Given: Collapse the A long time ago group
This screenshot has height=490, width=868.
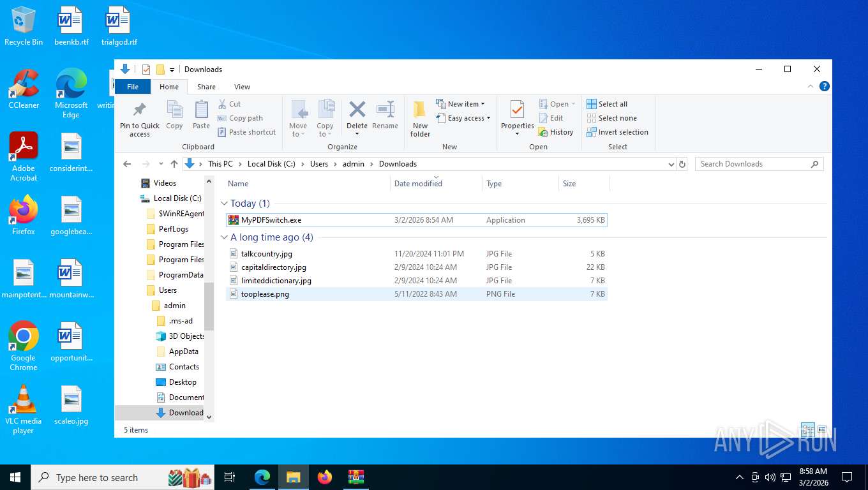Looking at the screenshot, I should pos(224,237).
